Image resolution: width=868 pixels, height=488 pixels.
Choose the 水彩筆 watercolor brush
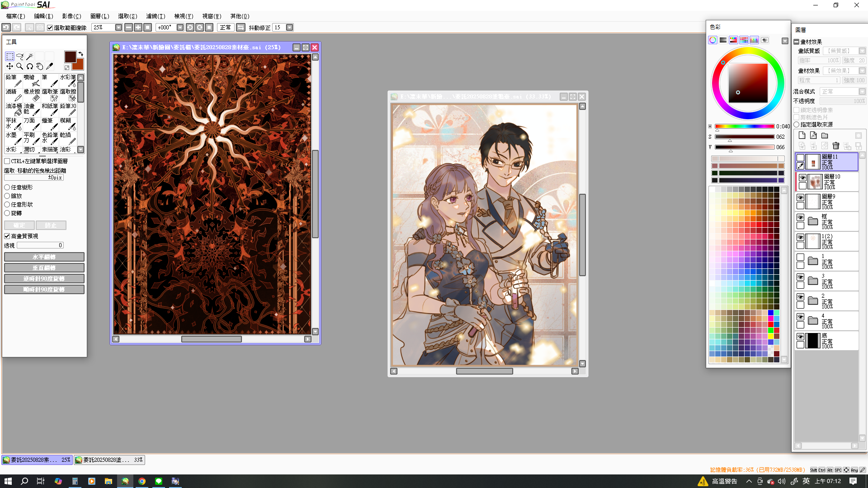(x=68, y=80)
